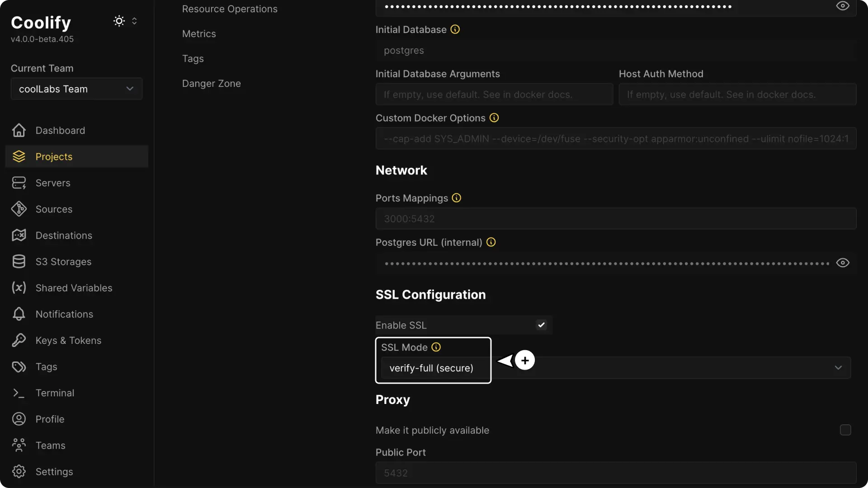Viewport: 868px width, 488px height.
Task: Open Notifications settings
Action: pos(64,314)
